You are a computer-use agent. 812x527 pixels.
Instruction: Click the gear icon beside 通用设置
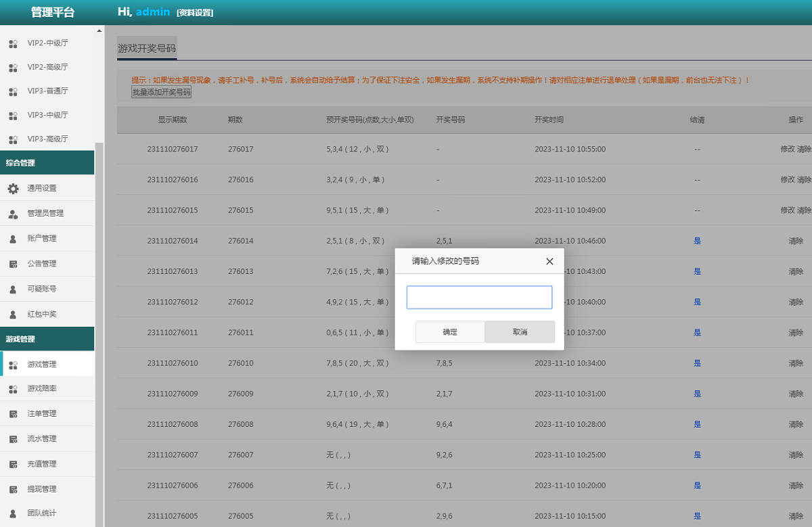pos(13,189)
